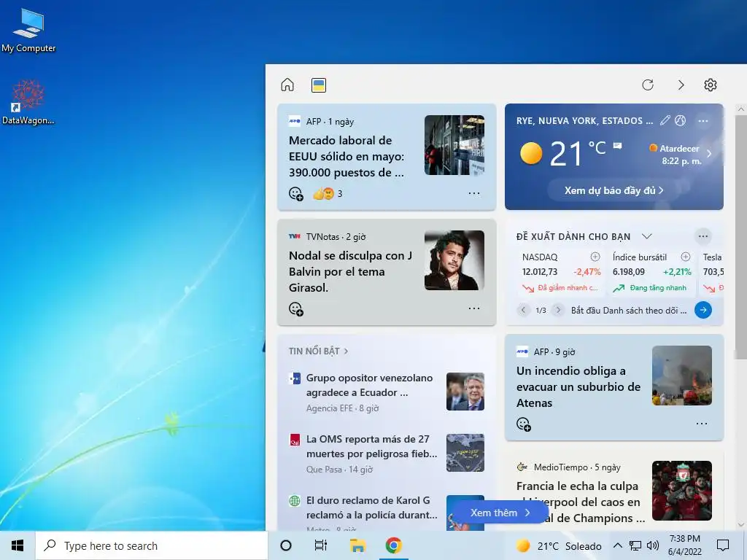Open more options on weather card

(703, 121)
